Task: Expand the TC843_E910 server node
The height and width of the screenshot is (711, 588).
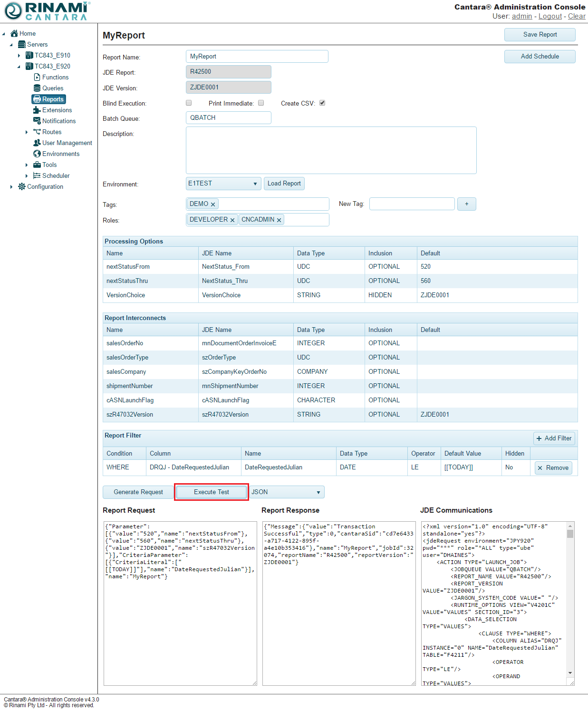Action: [19, 56]
